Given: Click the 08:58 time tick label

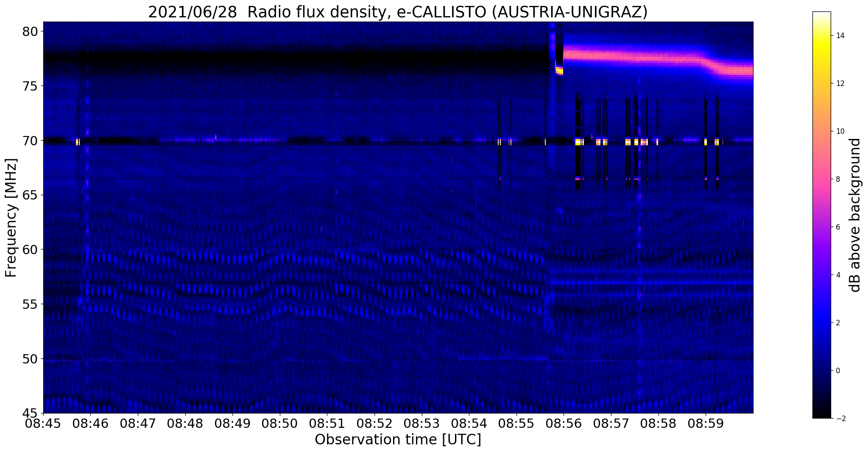Looking at the screenshot, I should (658, 423).
